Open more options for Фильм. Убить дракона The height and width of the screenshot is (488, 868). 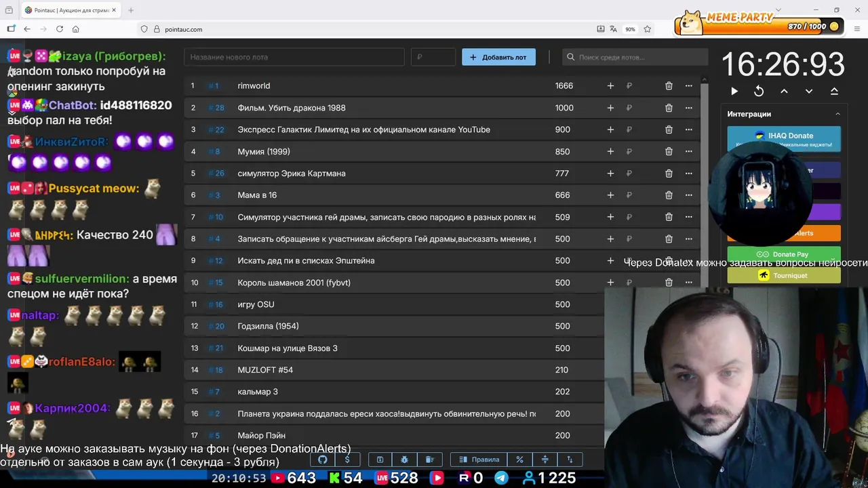689,108
